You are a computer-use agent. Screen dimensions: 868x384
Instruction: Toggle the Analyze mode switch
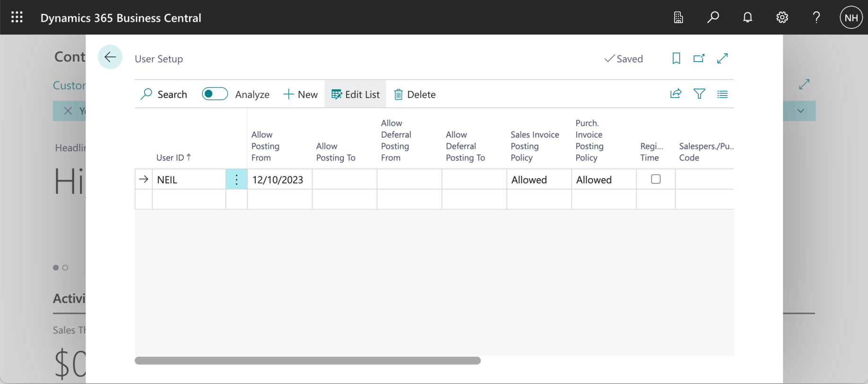[215, 94]
